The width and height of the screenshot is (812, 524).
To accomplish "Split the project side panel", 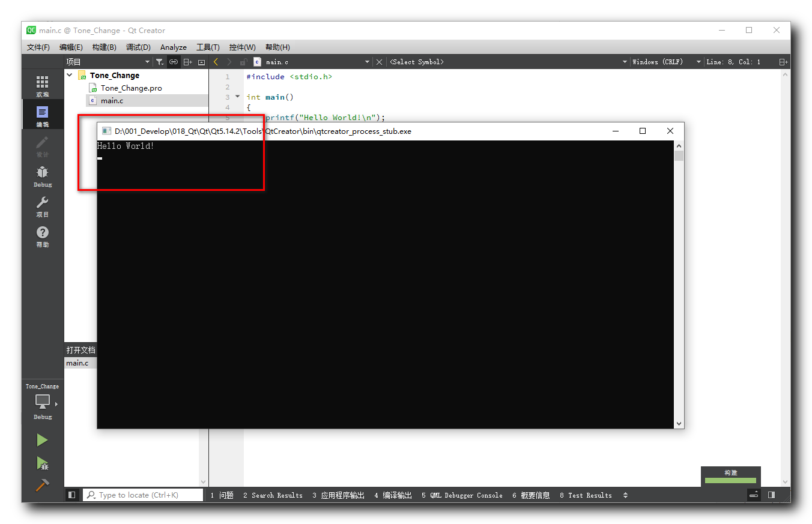I will [x=187, y=62].
